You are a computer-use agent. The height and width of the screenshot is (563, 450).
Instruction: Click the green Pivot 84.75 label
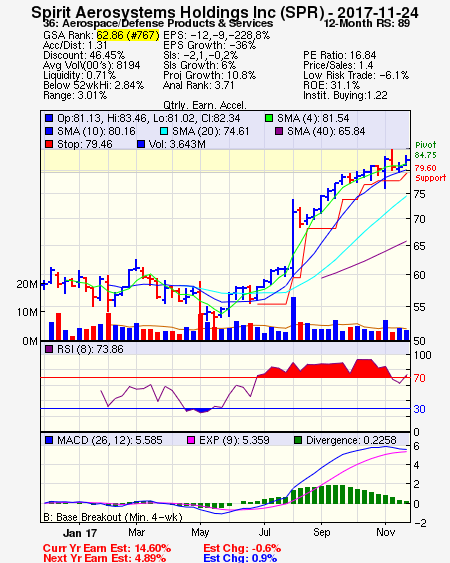pyautogui.click(x=426, y=150)
